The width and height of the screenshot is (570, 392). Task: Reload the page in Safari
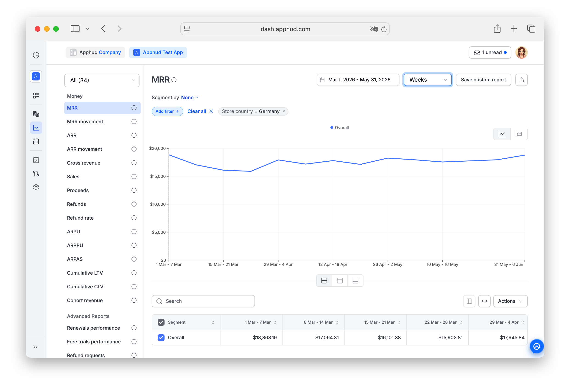[x=384, y=29]
